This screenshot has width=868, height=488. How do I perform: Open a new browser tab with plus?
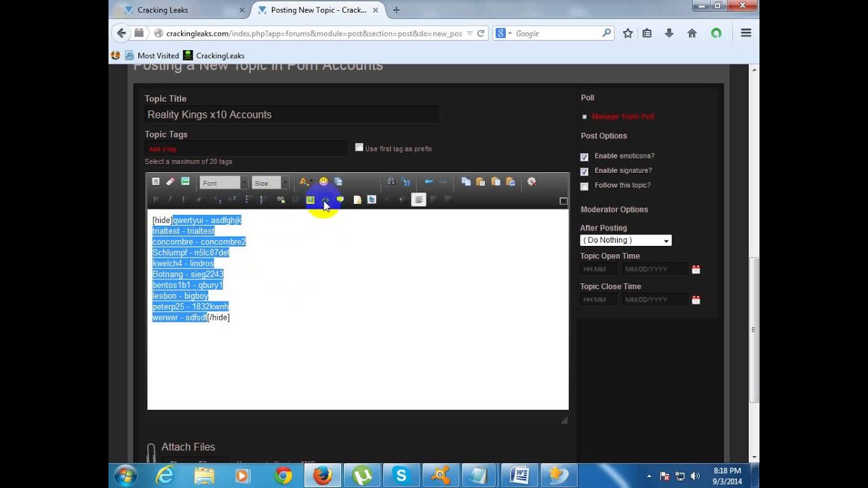[397, 10]
